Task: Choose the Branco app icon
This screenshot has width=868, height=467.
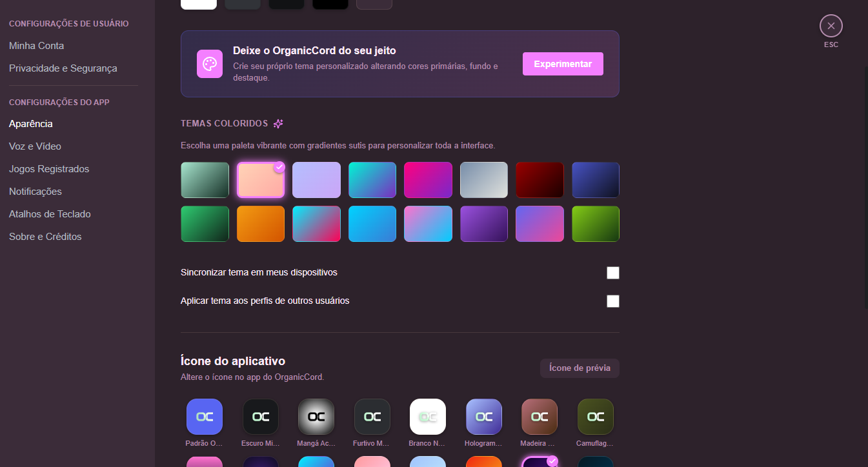Action: [x=428, y=417]
